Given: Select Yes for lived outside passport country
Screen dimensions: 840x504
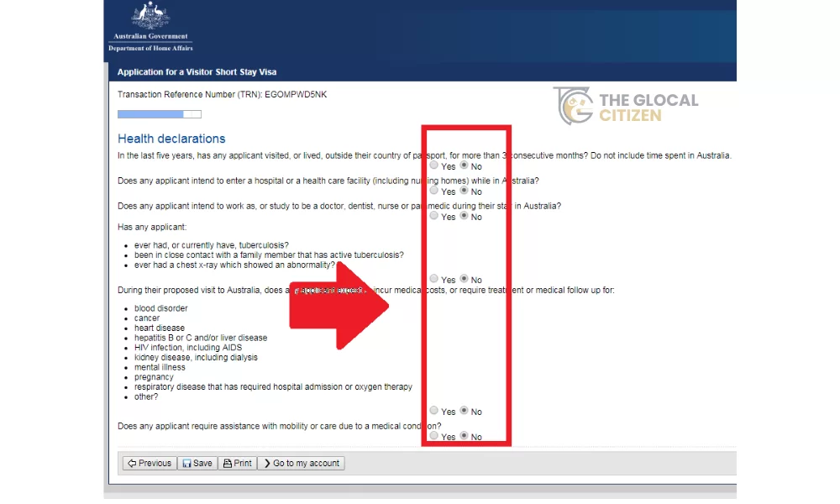Looking at the screenshot, I should (x=433, y=165).
